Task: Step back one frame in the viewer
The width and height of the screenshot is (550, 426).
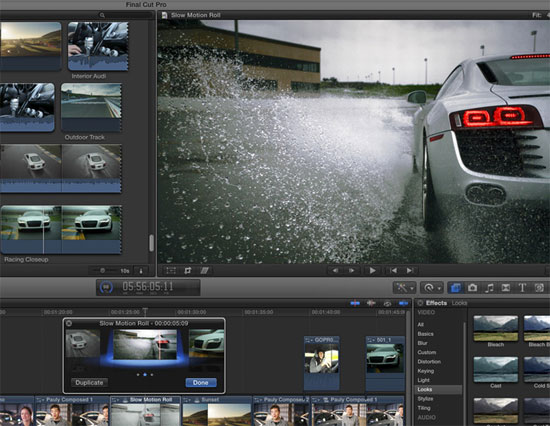Action: point(335,271)
